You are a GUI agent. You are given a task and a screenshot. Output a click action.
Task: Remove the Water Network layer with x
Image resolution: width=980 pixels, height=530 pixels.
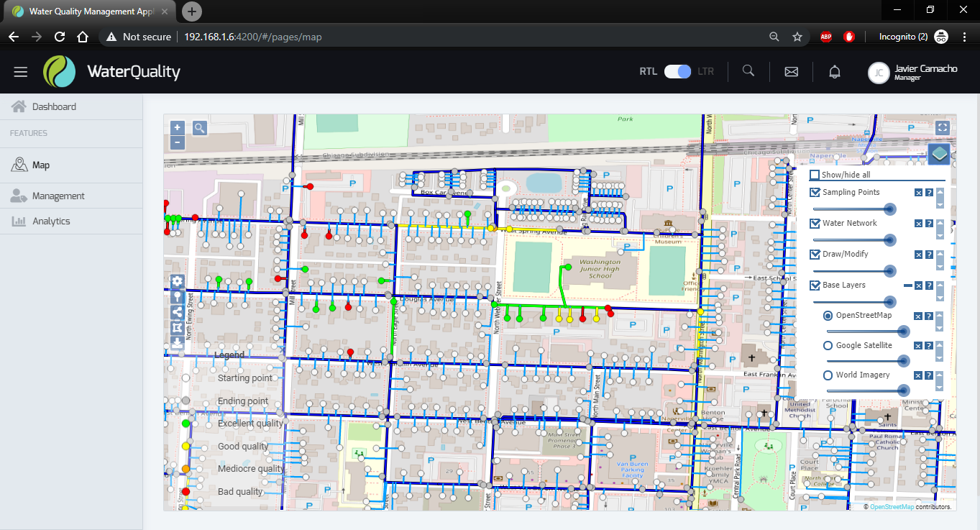pos(918,224)
